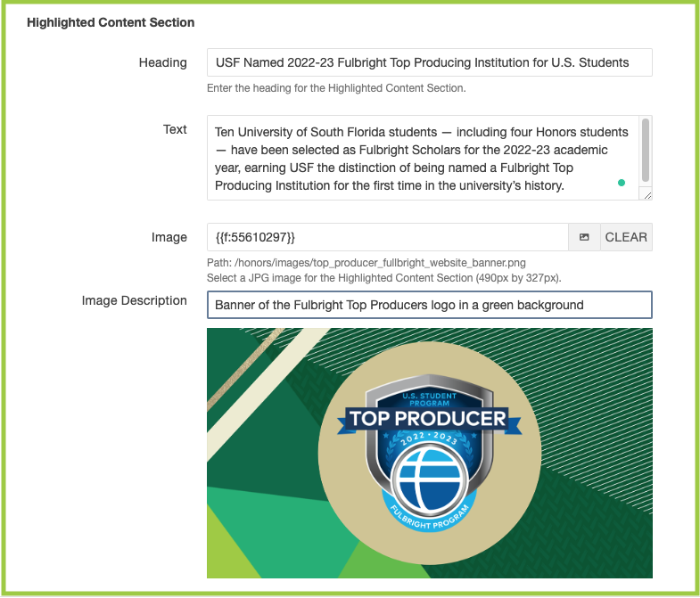Screen dimensions: 700x598
Task: Click the "Image Description" label
Action: (x=134, y=301)
